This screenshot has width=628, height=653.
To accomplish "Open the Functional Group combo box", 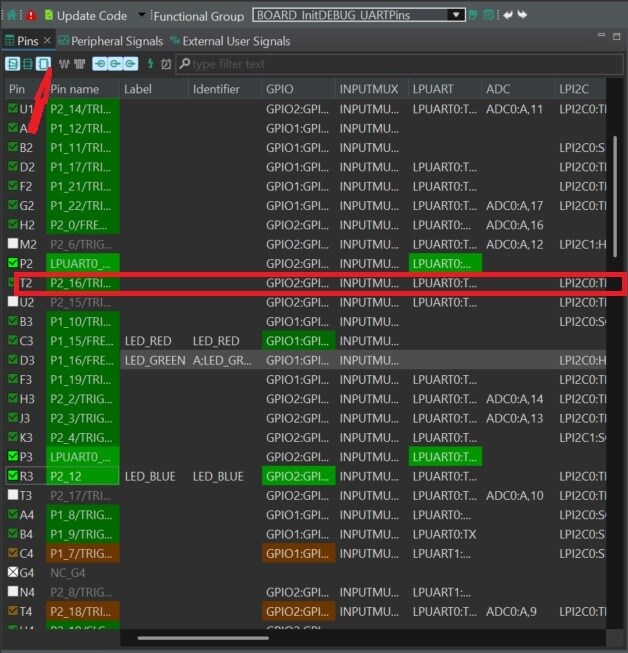I will click(359, 15).
